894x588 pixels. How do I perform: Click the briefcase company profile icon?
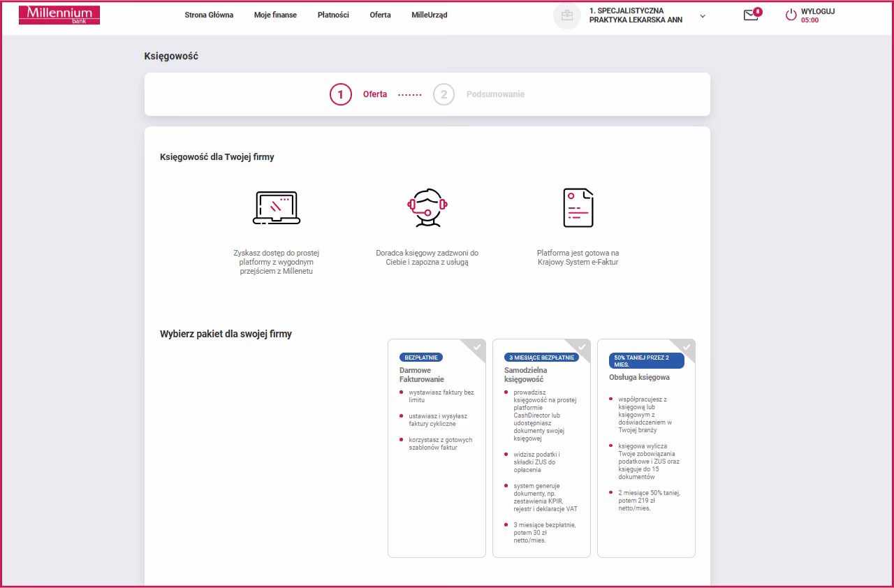(566, 15)
